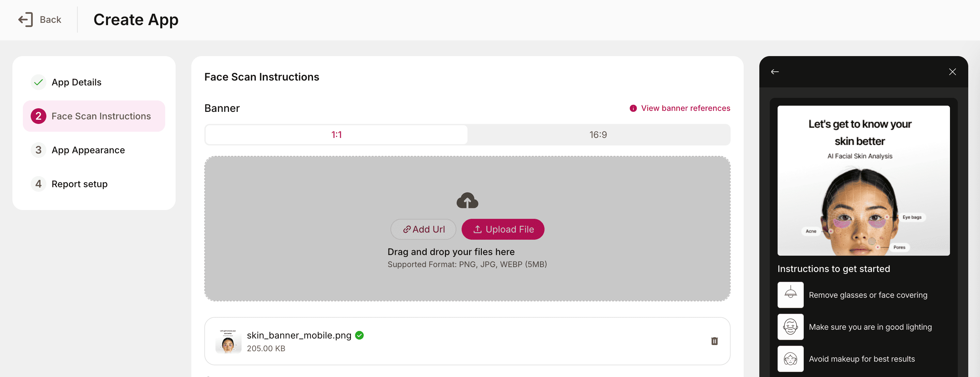Image resolution: width=980 pixels, height=377 pixels.
Task: Click the green verified checkmark by filename
Action: click(359, 335)
